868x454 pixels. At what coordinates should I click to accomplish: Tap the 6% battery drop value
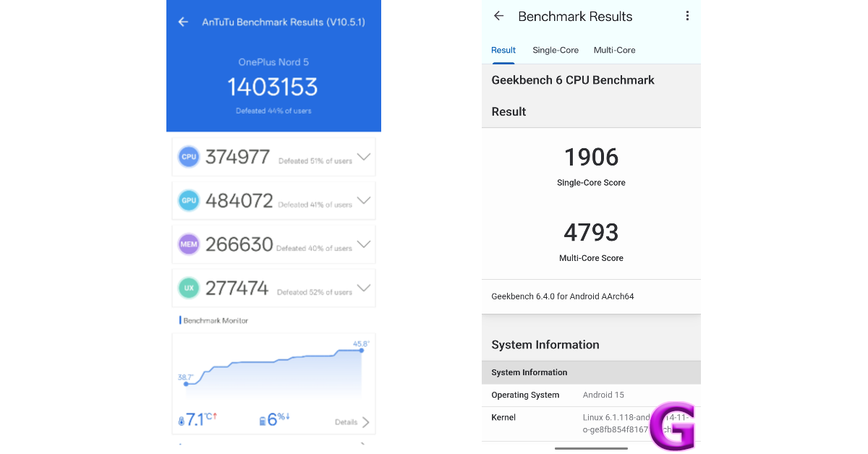click(278, 419)
